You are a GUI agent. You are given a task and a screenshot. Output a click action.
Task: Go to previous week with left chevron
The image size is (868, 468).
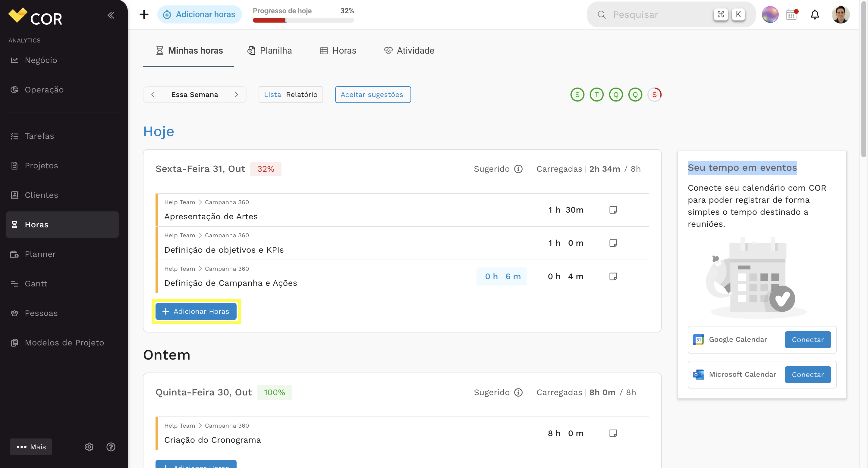coord(153,95)
